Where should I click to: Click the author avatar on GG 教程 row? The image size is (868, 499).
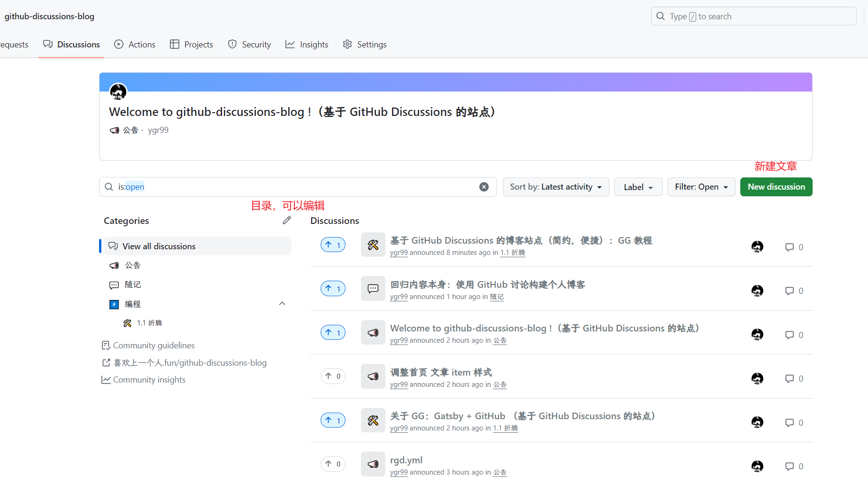click(x=757, y=246)
